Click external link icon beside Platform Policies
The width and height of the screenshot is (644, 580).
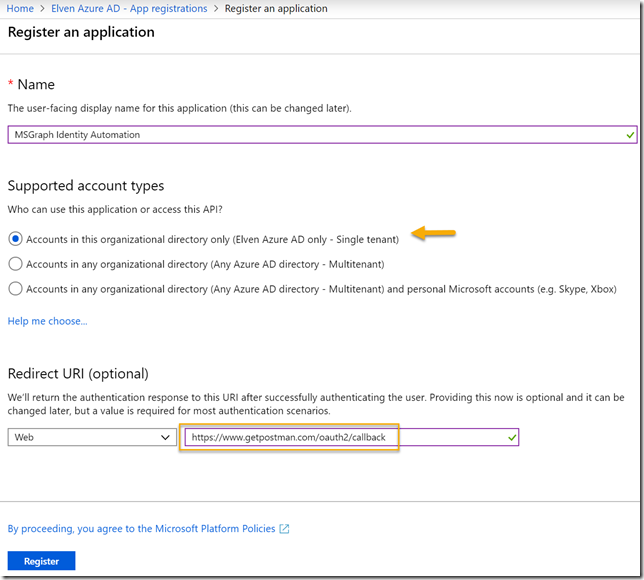[x=284, y=529]
